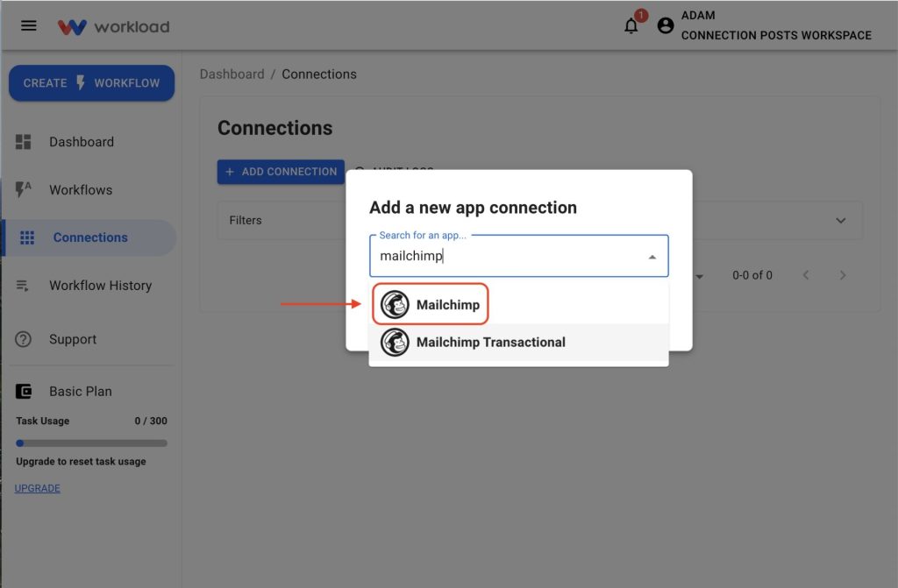Open Basic Plan in the sidebar

point(80,391)
